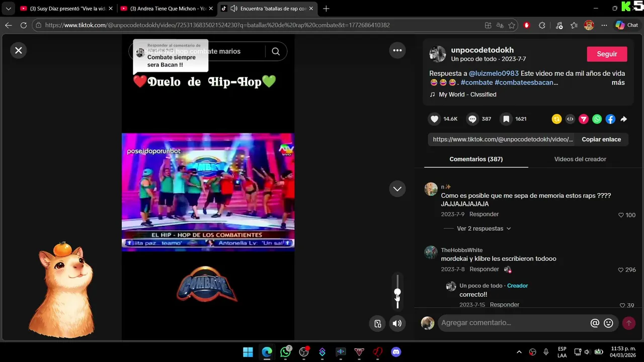Open the Copilot Chat button

(x=626, y=25)
